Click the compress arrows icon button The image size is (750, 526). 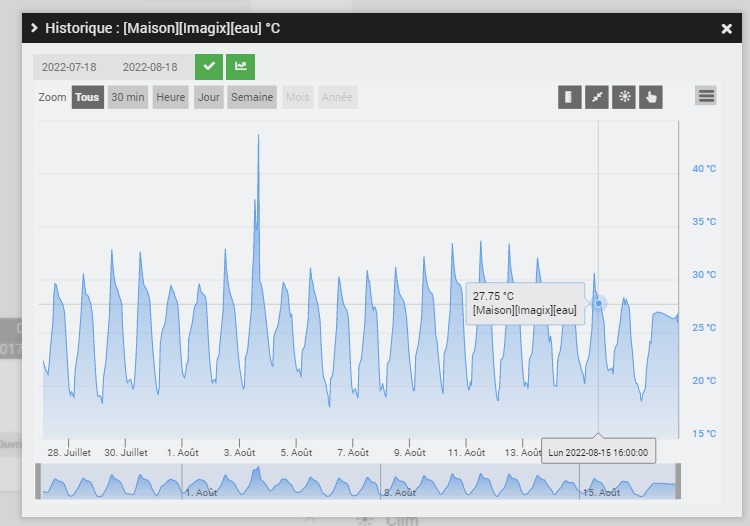(597, 97)
